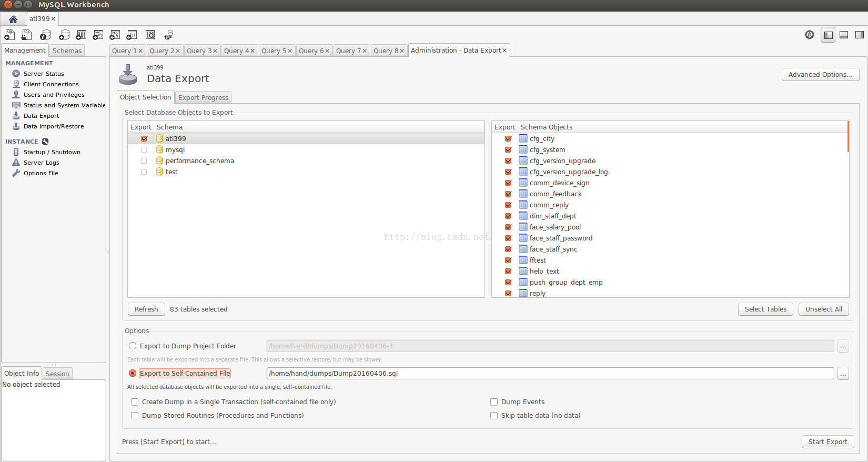This screenshot has height=462, width=868.
Task: Open a SQL script file icon
Action: point(26,35)
